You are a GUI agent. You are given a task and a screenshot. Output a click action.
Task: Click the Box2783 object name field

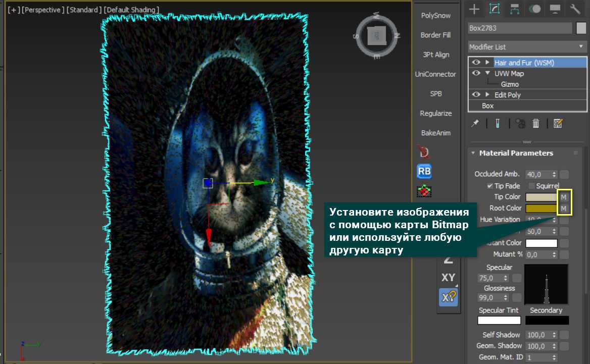[519, 28]
